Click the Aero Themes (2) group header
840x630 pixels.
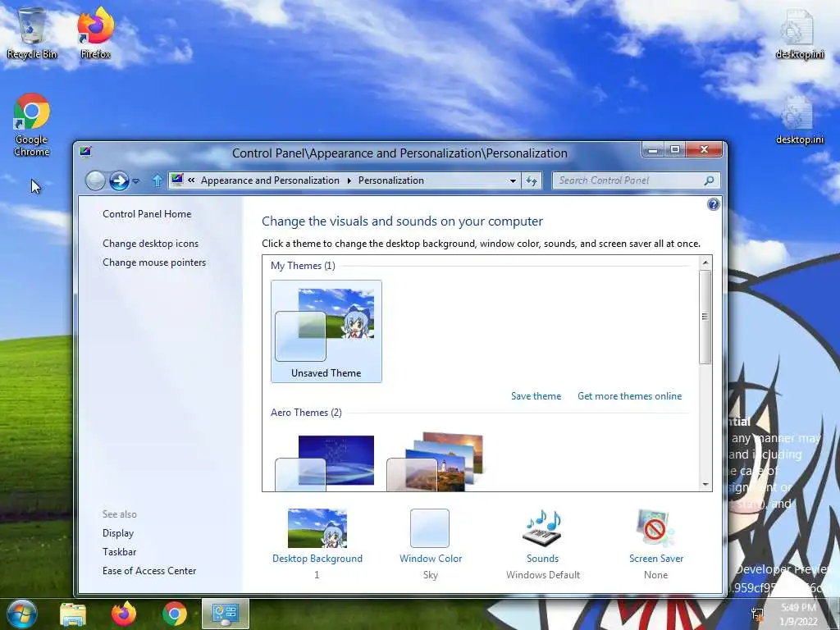pos(306,413)
